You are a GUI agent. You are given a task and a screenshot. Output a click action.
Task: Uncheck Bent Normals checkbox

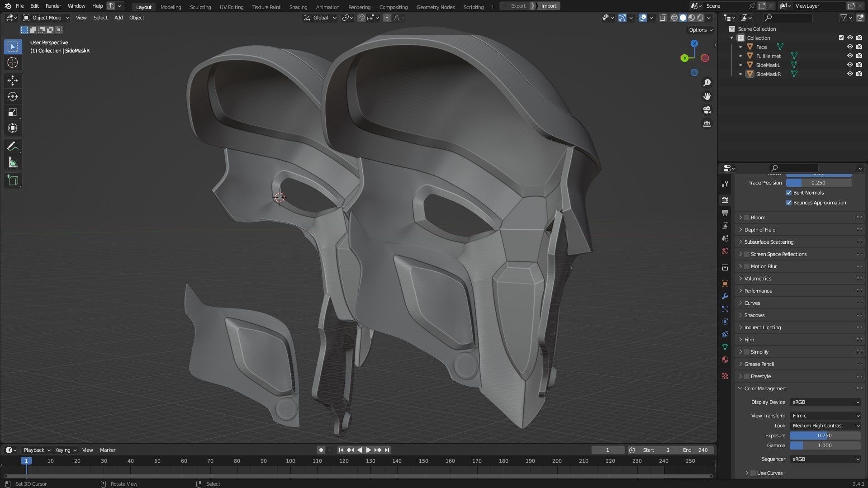pyautogui.click(x=789, y=193)
